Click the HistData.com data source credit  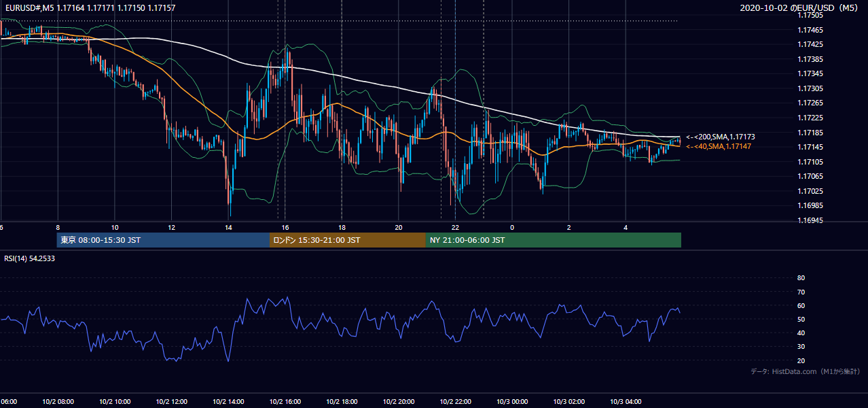(x=806, y=371)
